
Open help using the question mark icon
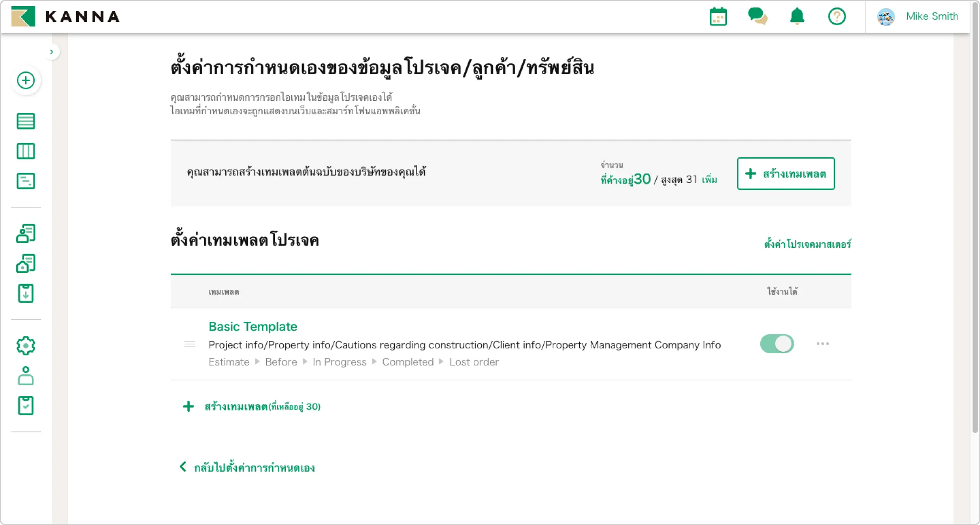point(837,16)
